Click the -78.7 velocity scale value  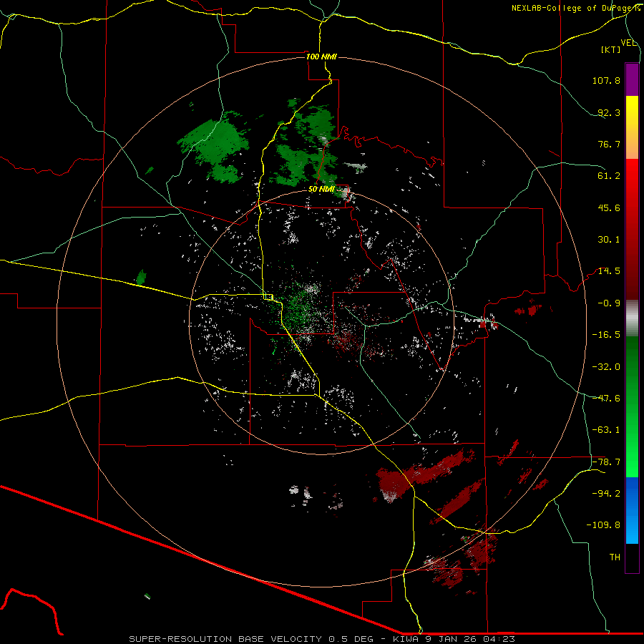tap(606, 462)
